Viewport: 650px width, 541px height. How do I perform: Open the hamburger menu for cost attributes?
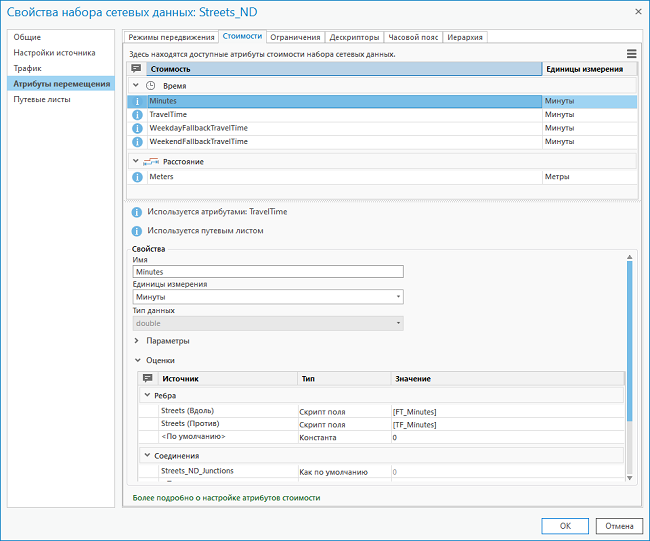[631, 54]
